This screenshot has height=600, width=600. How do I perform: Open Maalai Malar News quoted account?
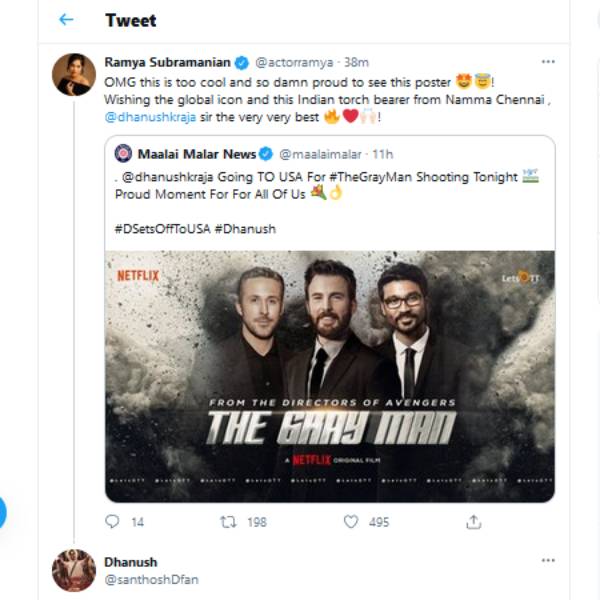click(196, 154)
